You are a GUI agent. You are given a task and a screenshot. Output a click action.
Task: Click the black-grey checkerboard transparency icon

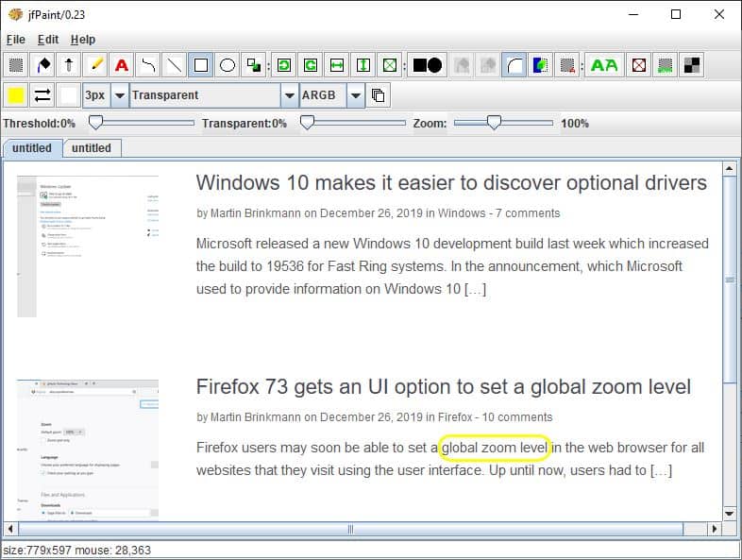(x=692, y=65)
